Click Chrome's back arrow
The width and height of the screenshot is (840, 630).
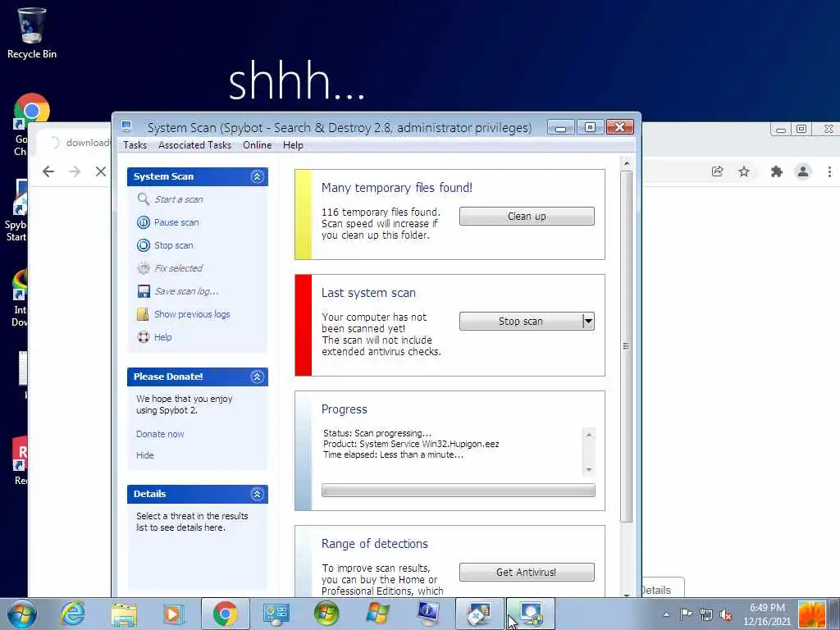pyautogui.click(x=48, y=171)
